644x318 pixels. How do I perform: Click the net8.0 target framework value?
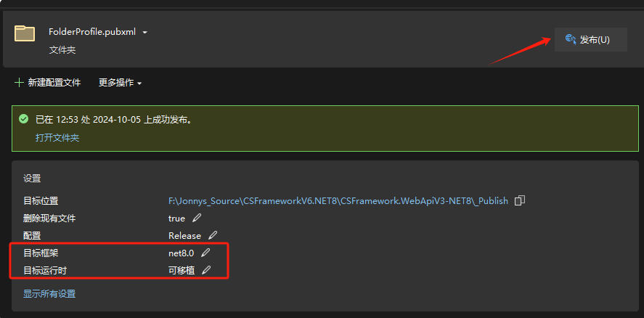click(182, 253)
